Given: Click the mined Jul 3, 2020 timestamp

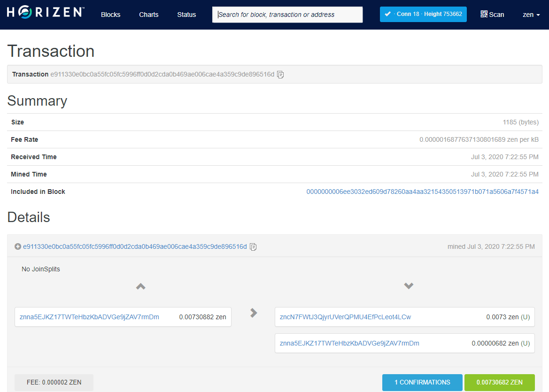Looking at the screenshot, I should point(491,246).
